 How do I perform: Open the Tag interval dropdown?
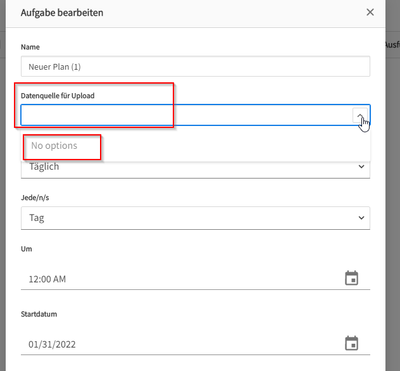coord(195,218)
